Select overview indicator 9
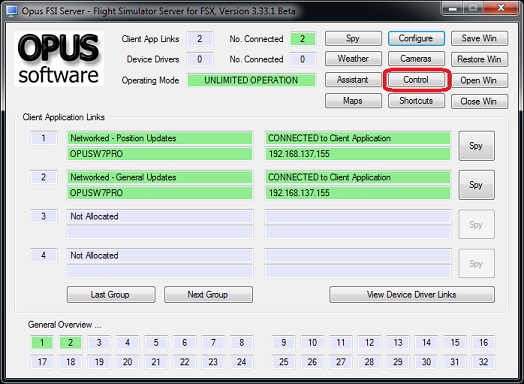524x384 pixels. click(x=284, y=343)
